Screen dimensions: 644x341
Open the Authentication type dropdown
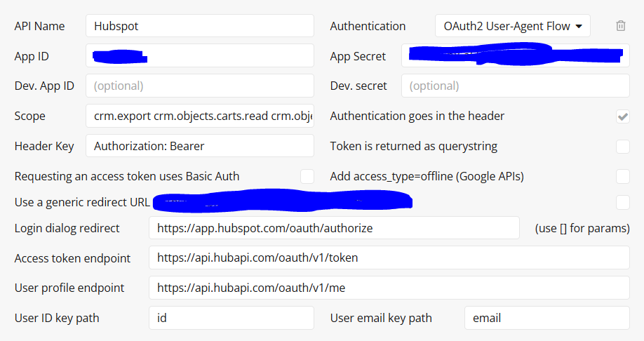click(x=513, y=26)
